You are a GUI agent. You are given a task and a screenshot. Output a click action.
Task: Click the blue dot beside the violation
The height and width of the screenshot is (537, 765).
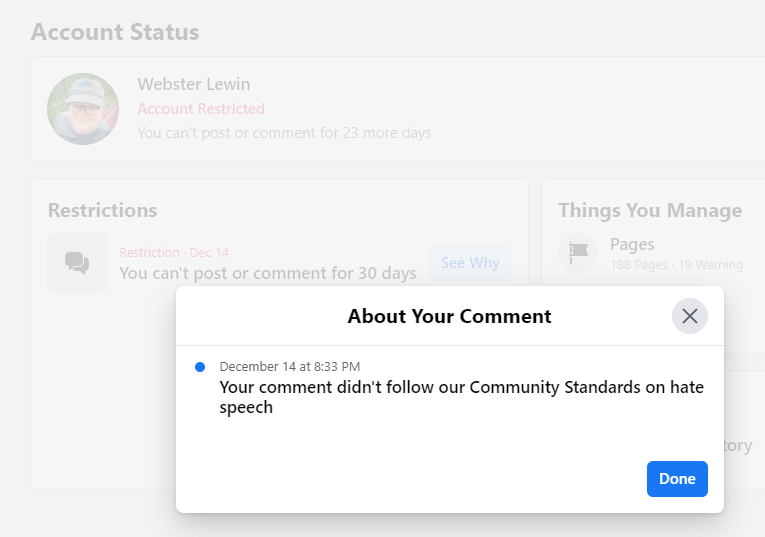point(200,367)
